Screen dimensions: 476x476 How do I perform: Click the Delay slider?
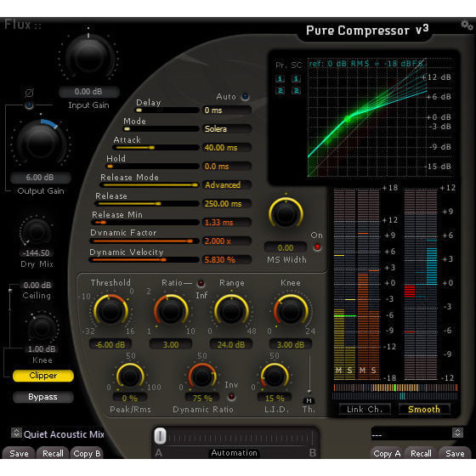tap(167, 110)
